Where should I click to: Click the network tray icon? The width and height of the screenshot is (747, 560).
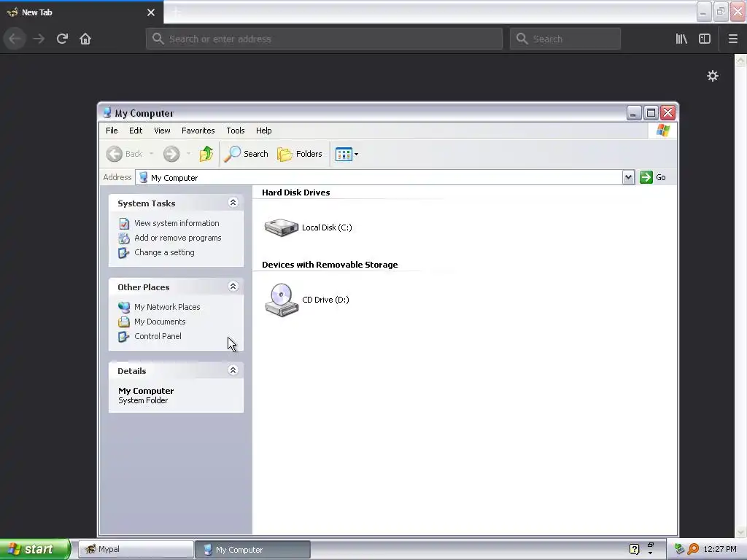[x=679, y=549]
